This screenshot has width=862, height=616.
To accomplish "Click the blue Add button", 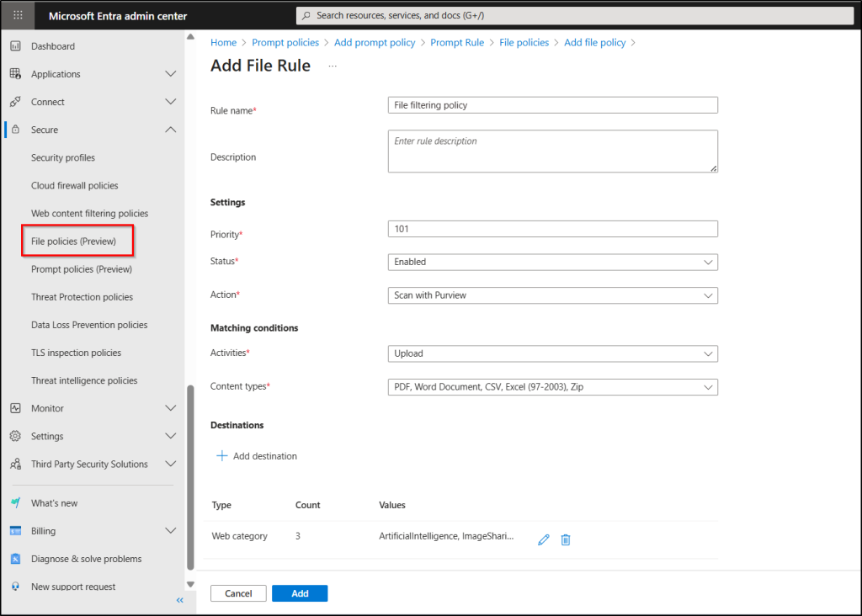I will 300,593.
